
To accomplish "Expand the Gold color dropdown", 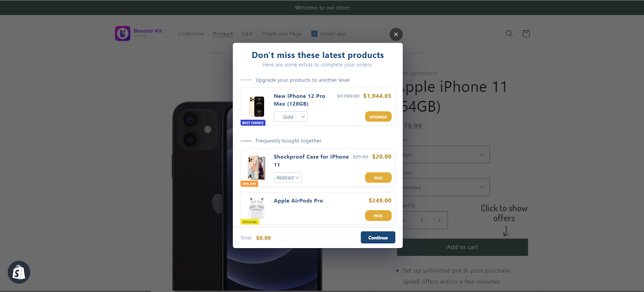I will tap(291, 117).
